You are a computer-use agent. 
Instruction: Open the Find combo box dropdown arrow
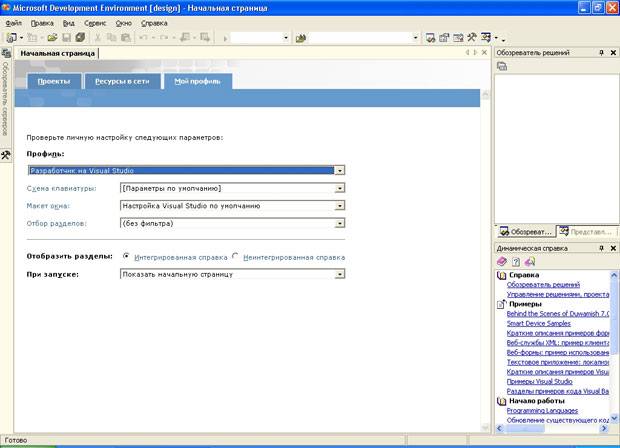(x=415, y=38)
